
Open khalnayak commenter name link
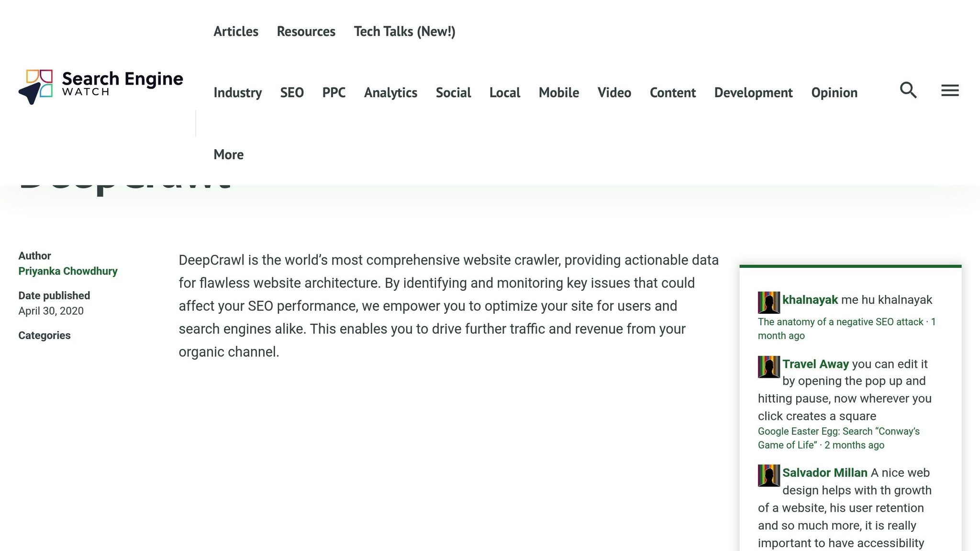[810, 300]
